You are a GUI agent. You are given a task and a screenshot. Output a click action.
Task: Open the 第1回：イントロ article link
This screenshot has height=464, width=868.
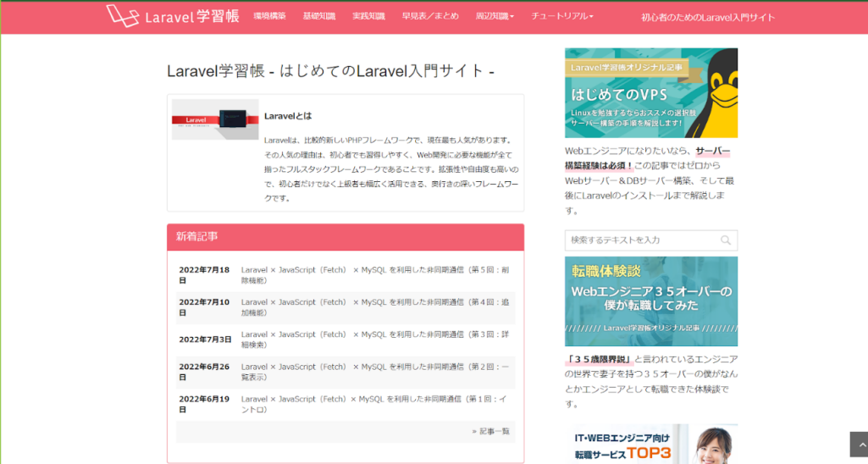coord(375,404)
